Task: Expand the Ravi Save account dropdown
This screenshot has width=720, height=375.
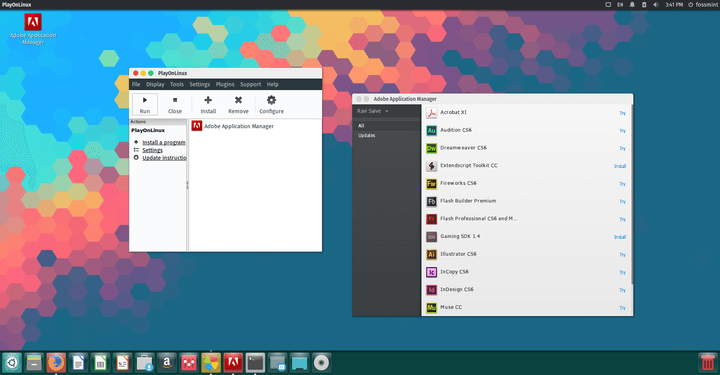Action: 372,111
